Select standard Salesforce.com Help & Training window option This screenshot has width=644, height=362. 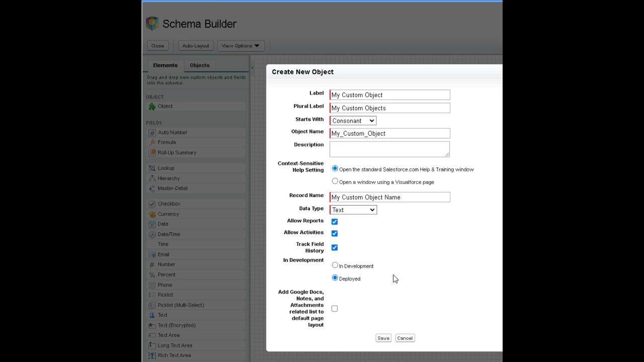click(x=335, y=168)
